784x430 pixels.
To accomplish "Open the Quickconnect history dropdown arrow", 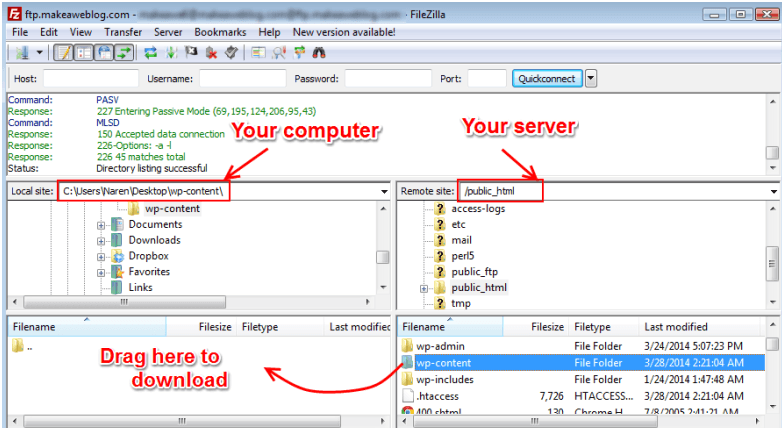I will (591, 78).
